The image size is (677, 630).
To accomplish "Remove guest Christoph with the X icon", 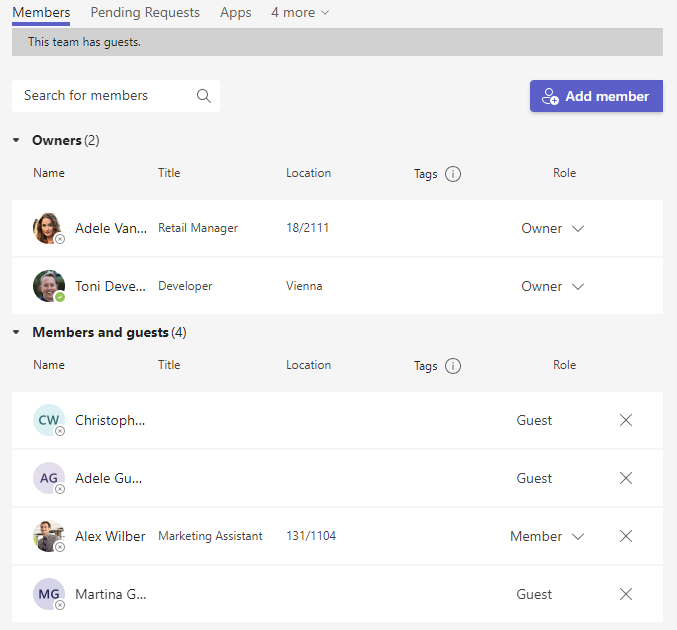I will (626, 420).
